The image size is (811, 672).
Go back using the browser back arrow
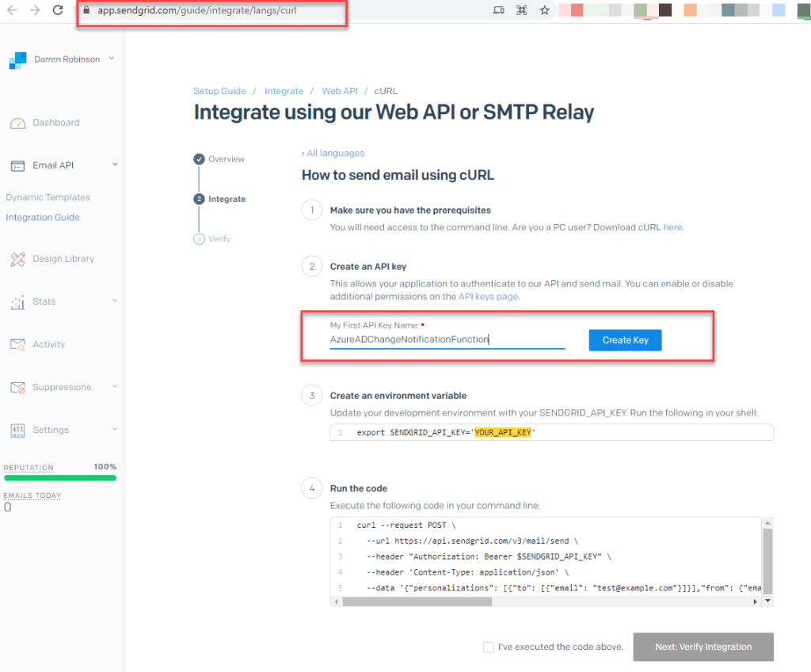point(12,9)
